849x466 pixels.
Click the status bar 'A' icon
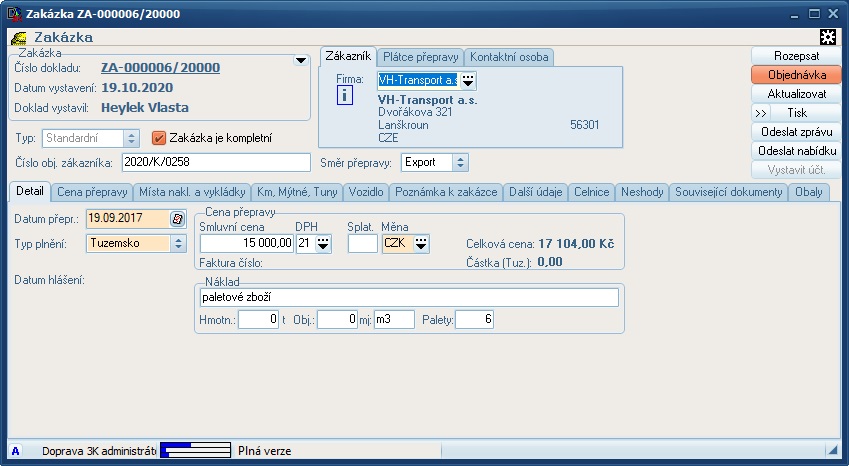pyautogui.click(x=16, y=451)
